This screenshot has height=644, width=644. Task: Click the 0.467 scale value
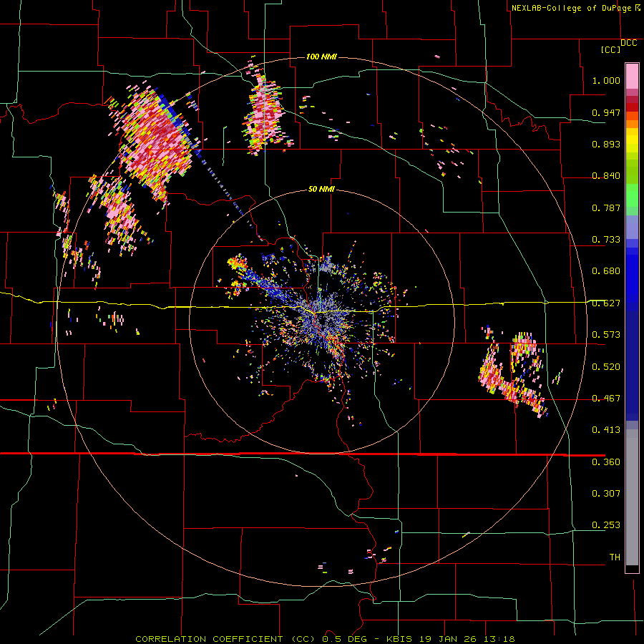[606, 399]
